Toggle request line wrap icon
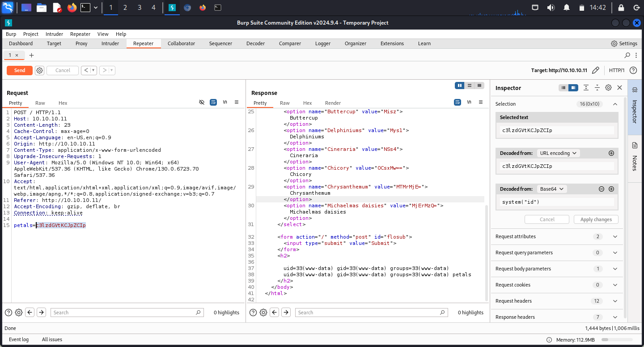 [x=213, y=102]
